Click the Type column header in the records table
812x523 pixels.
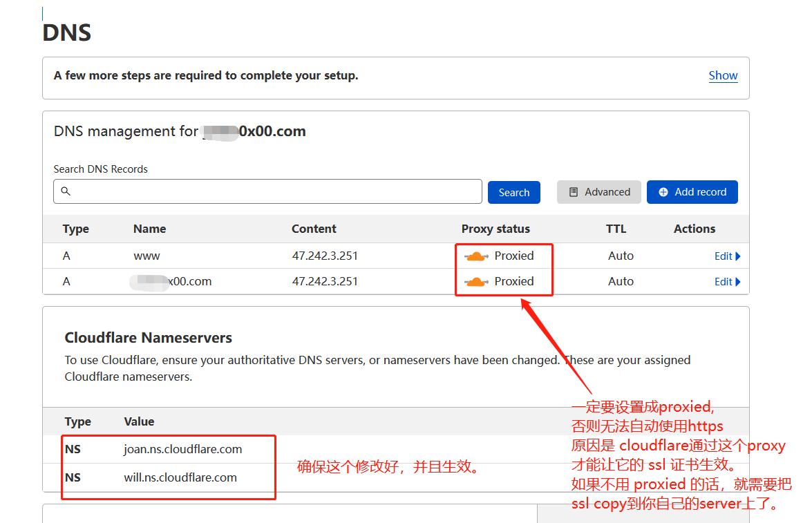pyautogui.click(x=75, y=229)
